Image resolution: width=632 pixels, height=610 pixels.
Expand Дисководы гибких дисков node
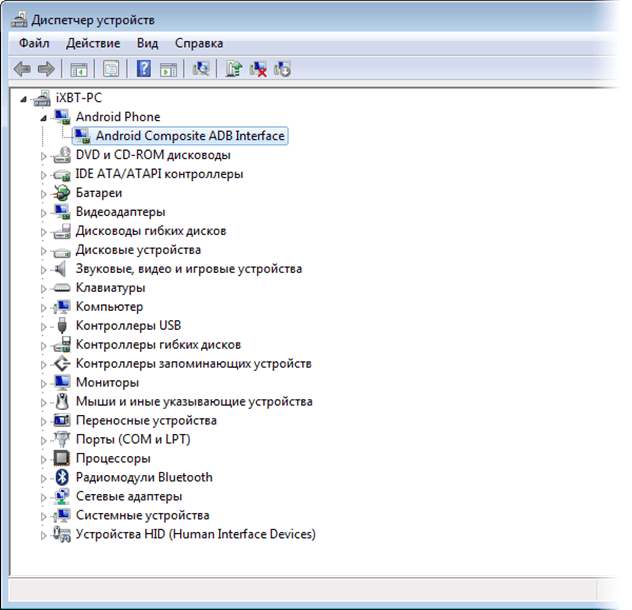click(x=44, y=232)
